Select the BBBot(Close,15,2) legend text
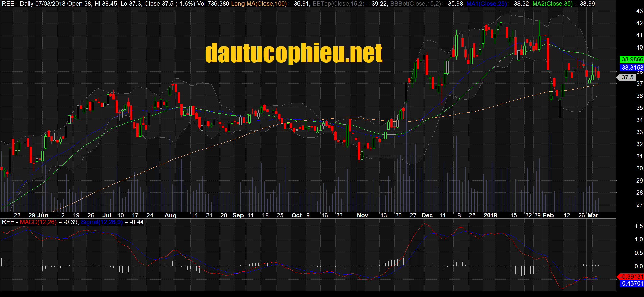 point(416,4)
